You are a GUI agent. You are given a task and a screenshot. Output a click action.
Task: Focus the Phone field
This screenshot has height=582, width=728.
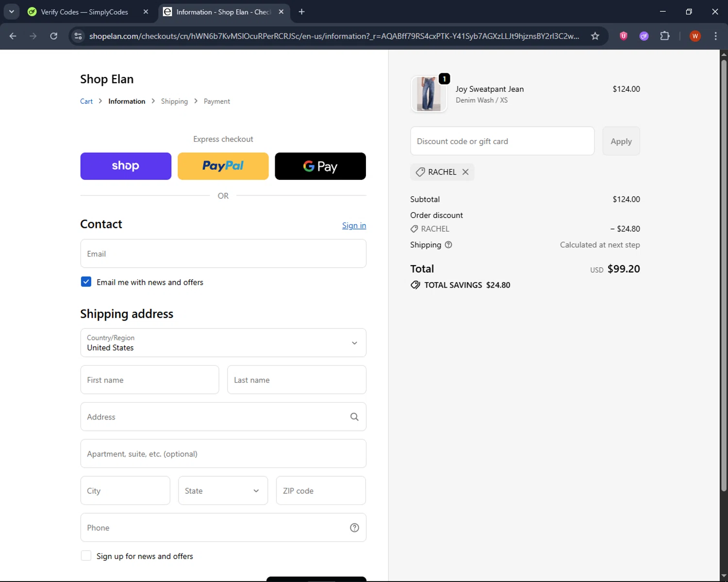223,528
